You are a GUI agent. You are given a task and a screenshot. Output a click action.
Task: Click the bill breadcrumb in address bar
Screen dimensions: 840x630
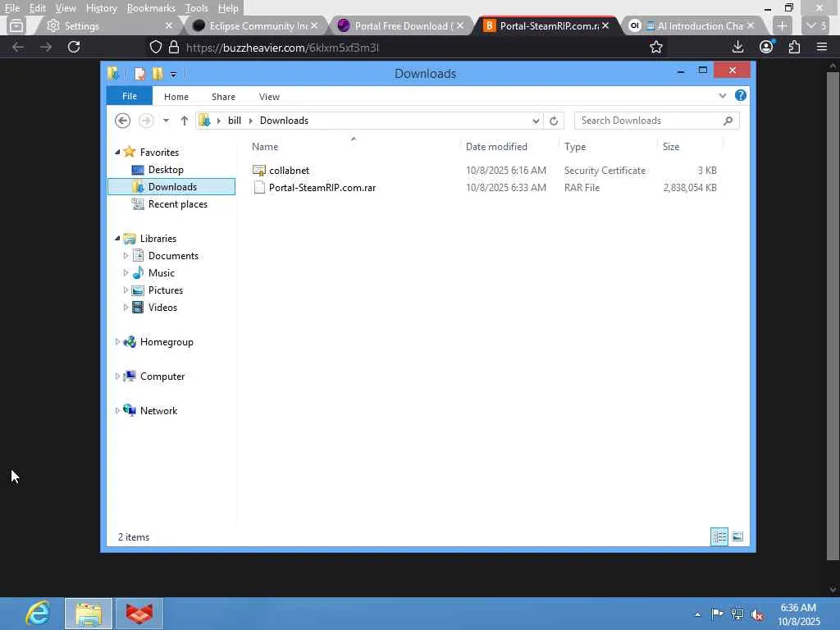coord(235,121)
